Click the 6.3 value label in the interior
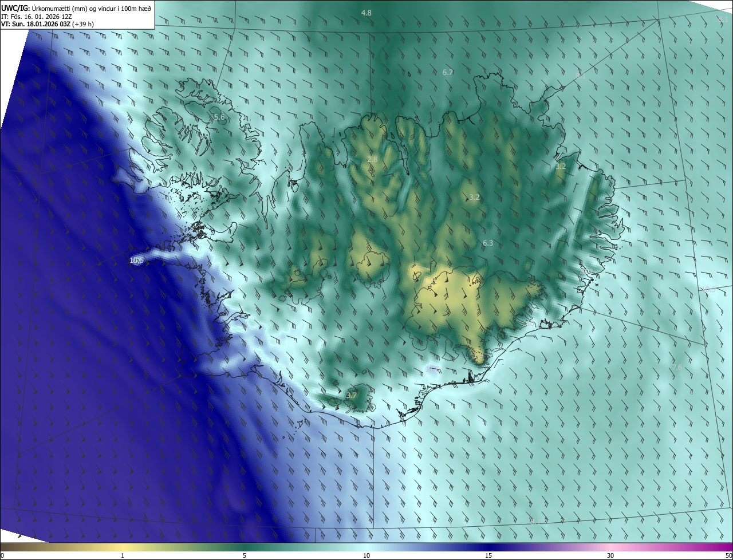 (488, 243)
